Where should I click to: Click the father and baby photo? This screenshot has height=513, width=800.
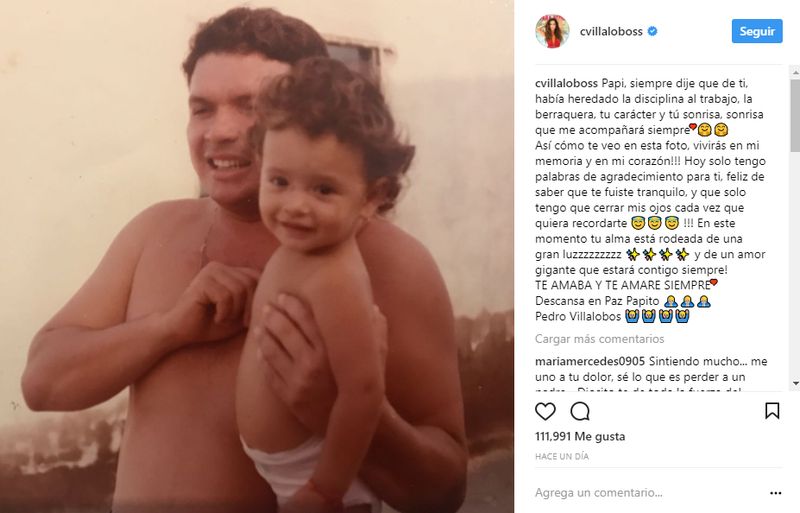[257, 256]
